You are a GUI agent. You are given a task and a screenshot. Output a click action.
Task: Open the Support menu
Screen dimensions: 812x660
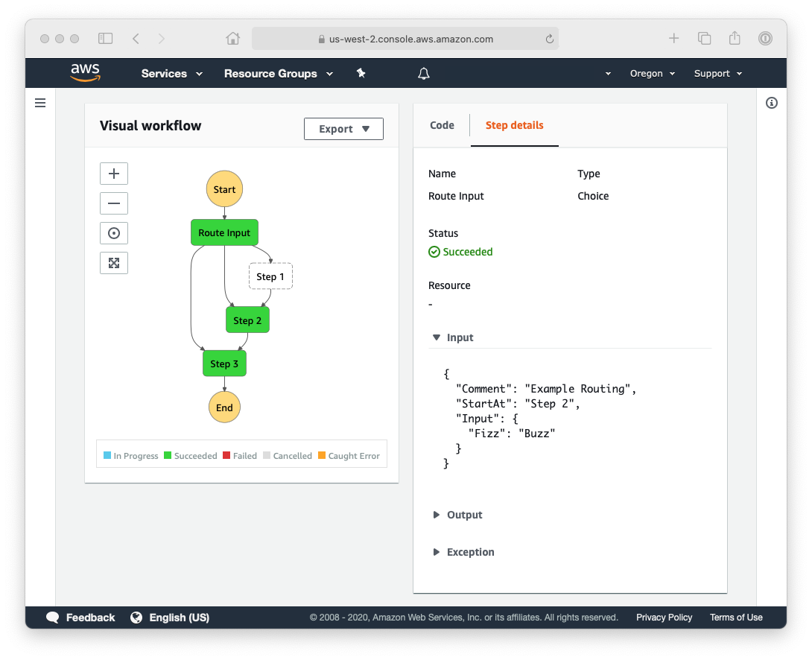click(718, 74)
